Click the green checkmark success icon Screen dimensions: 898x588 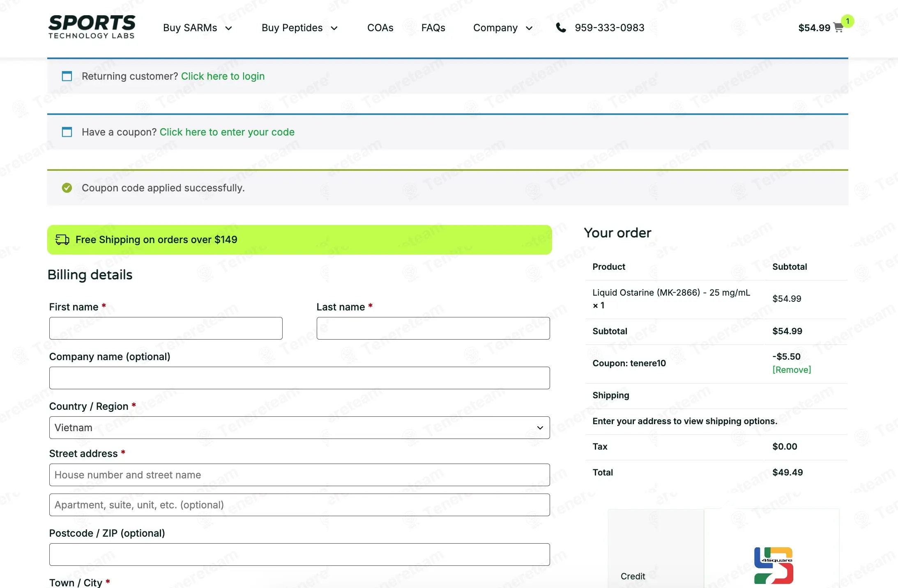[x=67, y=188]
